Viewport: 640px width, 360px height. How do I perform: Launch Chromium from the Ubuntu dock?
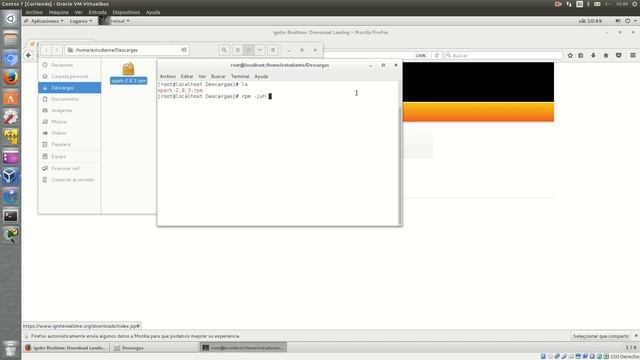(x=11, y=58)
